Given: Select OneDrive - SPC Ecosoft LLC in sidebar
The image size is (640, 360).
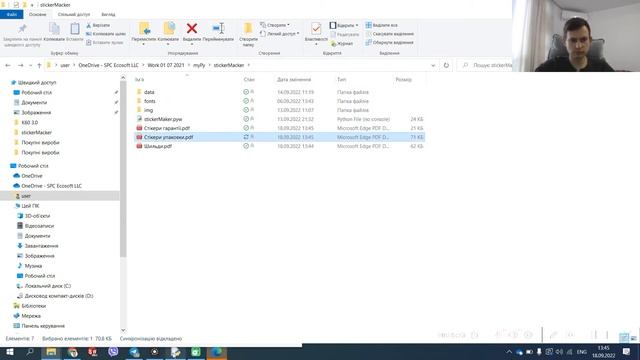Looking at the screenshot, I should tap(51, 186).
